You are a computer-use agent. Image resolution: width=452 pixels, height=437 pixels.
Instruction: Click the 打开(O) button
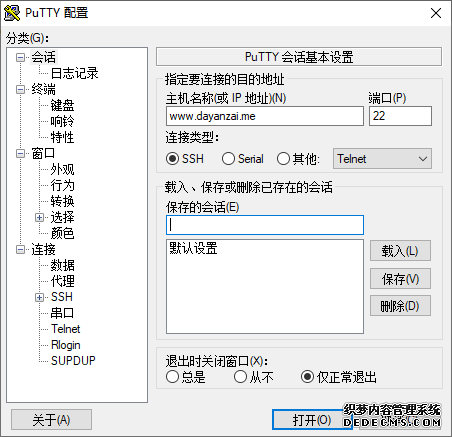click(312, 420)
